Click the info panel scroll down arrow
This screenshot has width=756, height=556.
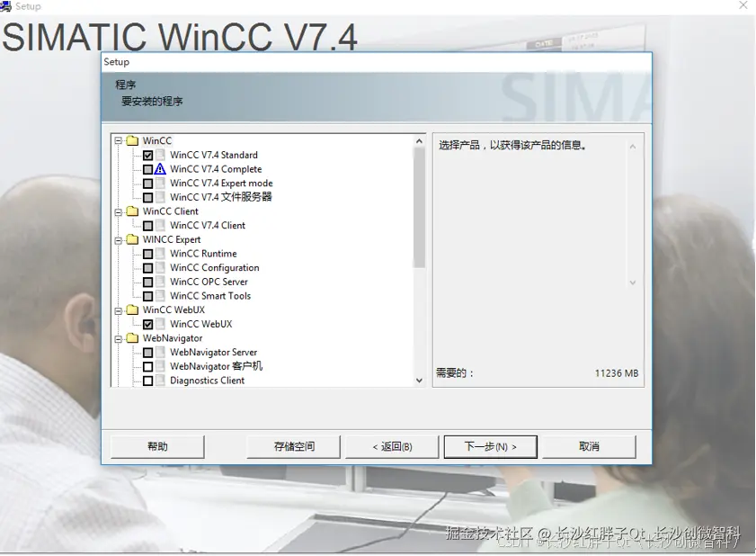[x=633, y=282]
